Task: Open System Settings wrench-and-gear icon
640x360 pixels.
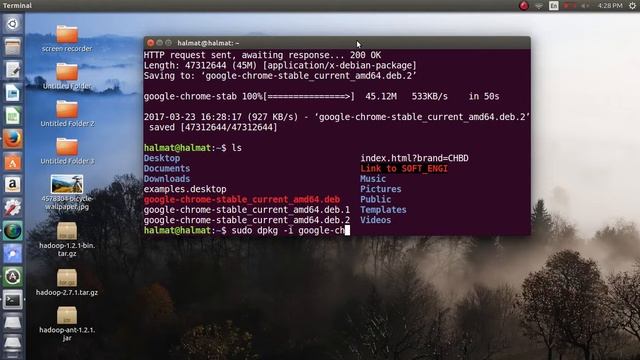Action: [13, 208]
